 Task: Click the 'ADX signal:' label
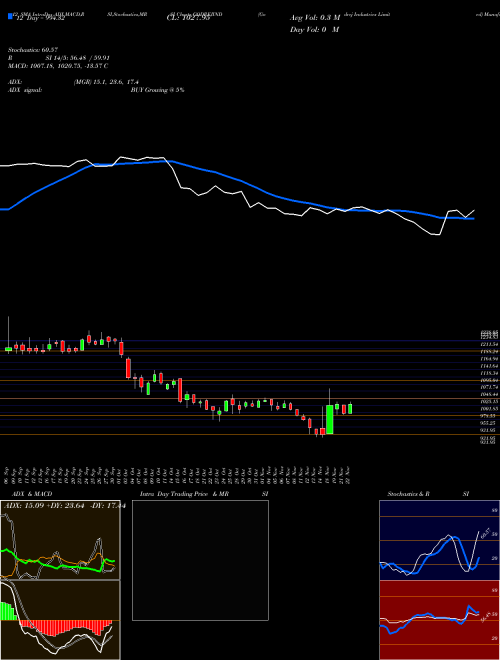click(x=24, y=90)
